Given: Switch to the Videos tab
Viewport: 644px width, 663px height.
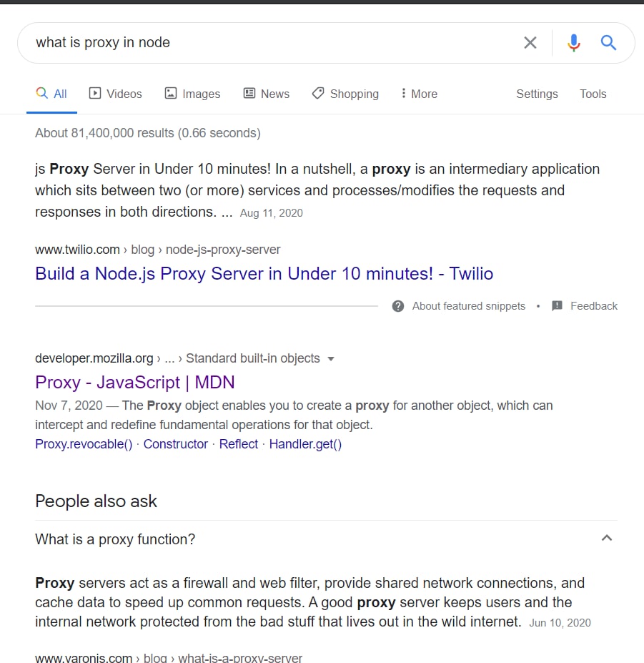Looking at the screenshot, I should click(115, 94).
